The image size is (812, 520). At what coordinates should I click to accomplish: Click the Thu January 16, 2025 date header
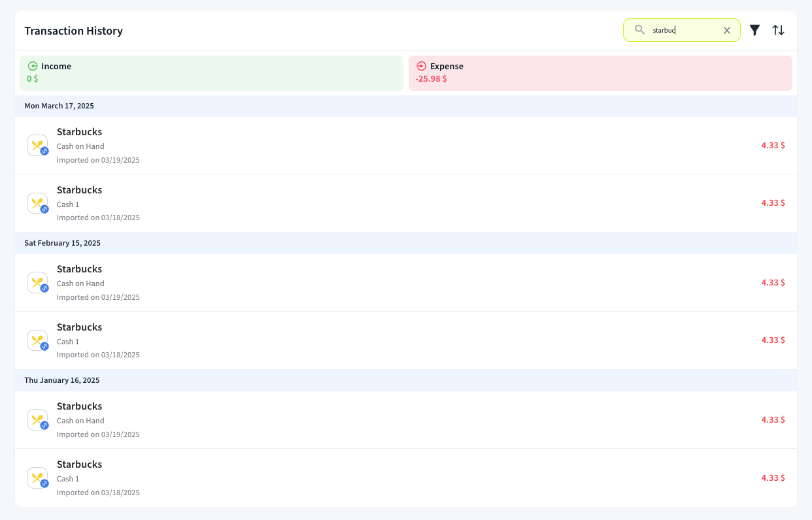click(x=406, y=380)
